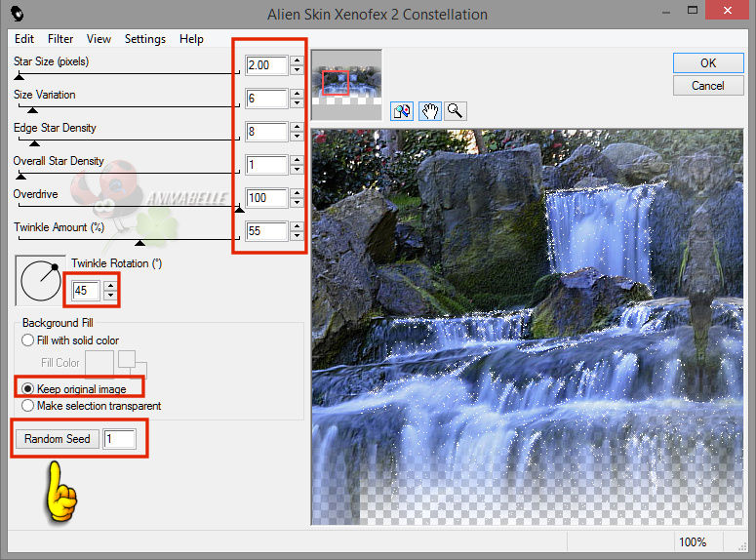Select the magnifier zoom tool
The width and height of the screenshot is (756, 560).
click(x=455, y=111)
